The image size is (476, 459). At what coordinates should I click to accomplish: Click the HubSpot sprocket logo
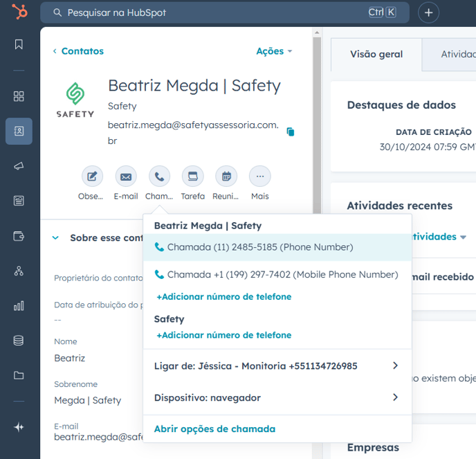click(19, 12)
